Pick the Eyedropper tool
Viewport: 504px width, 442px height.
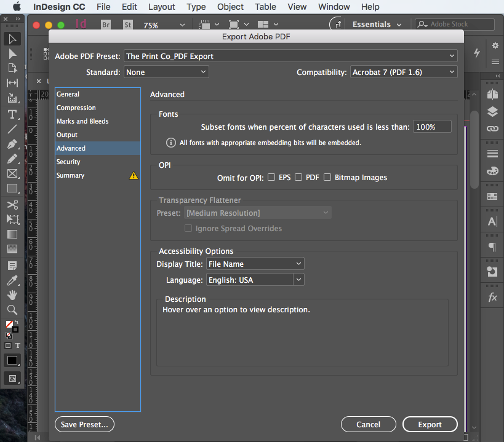(x=12, y=282)
